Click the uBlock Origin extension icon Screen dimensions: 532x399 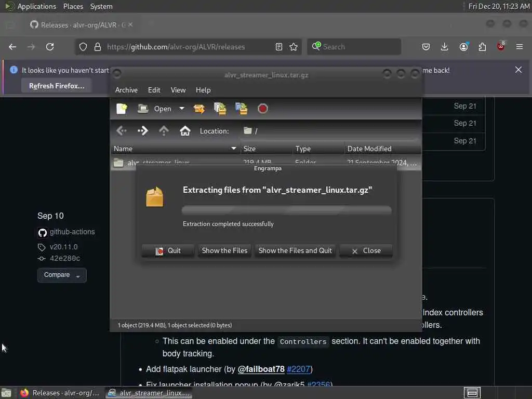501,47
